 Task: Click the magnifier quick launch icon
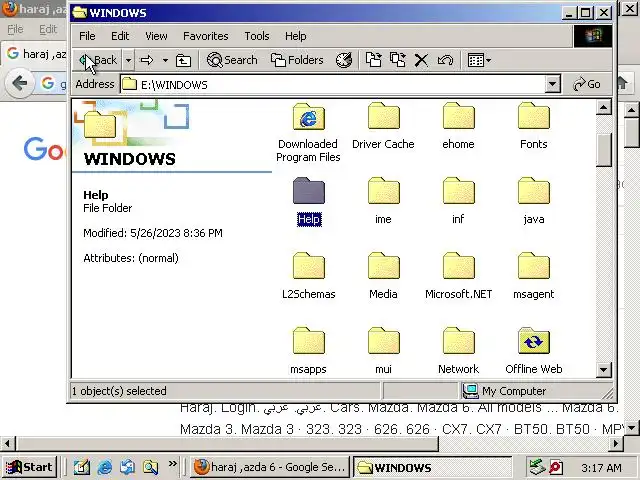(150, 467)
